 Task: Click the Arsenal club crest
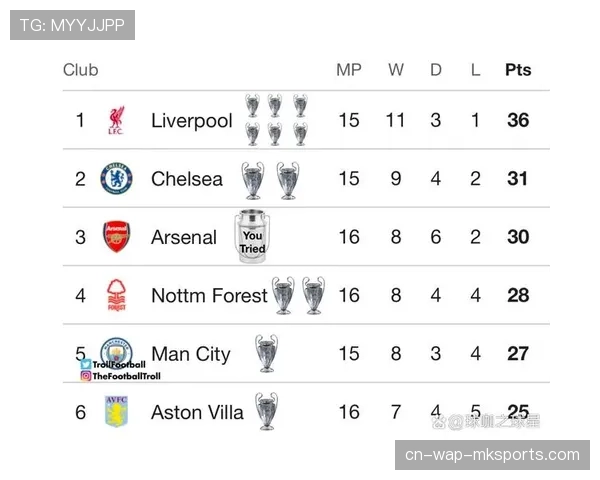coord(116,237)
